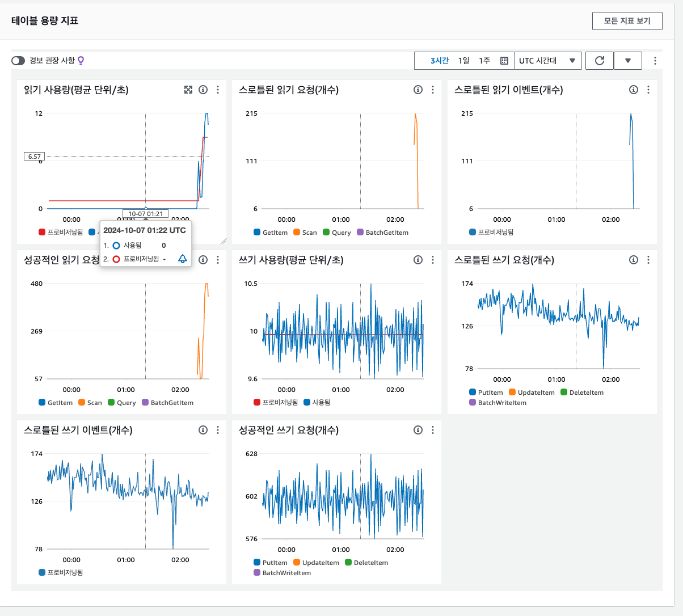Open options menu of 스로틀된 읽기 요청 chart
Screen dimensions: 683x616
pyautogui.click(x=433, y=90)
